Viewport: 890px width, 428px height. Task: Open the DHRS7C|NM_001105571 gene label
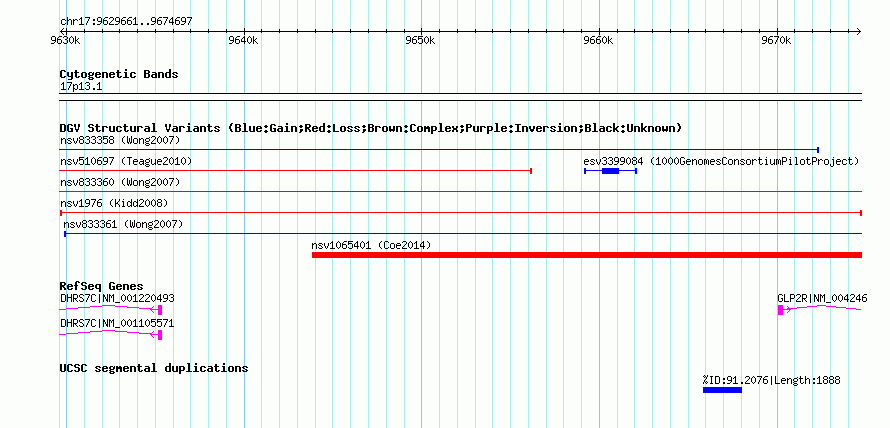(117, 324)
